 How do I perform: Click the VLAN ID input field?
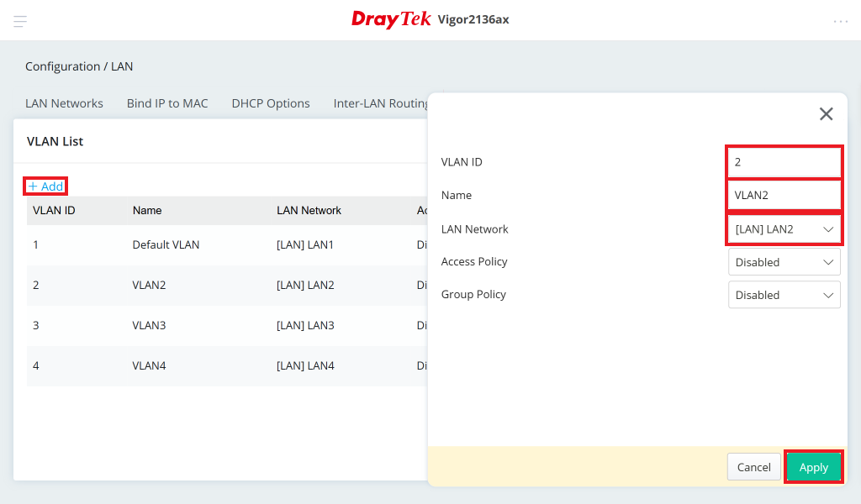coord(784,161)
